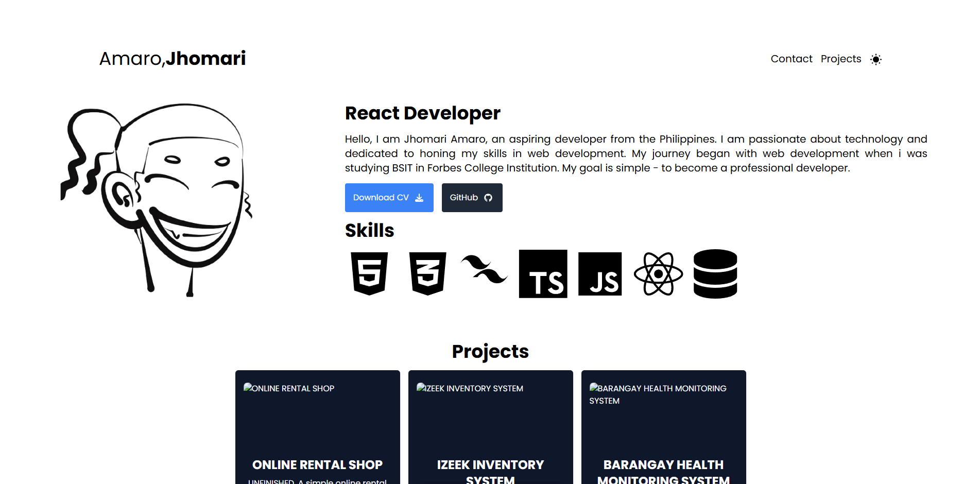
Task: Click the Skills heading
Action: [369, 230]
